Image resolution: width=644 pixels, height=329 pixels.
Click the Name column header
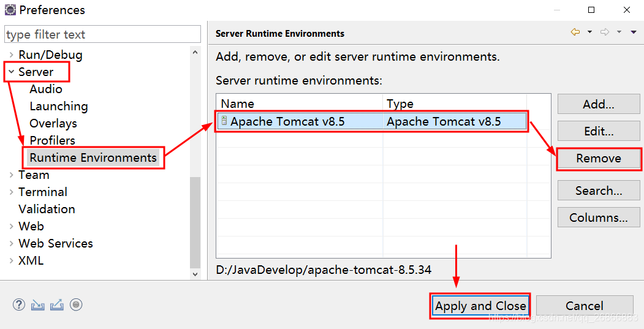300,104
